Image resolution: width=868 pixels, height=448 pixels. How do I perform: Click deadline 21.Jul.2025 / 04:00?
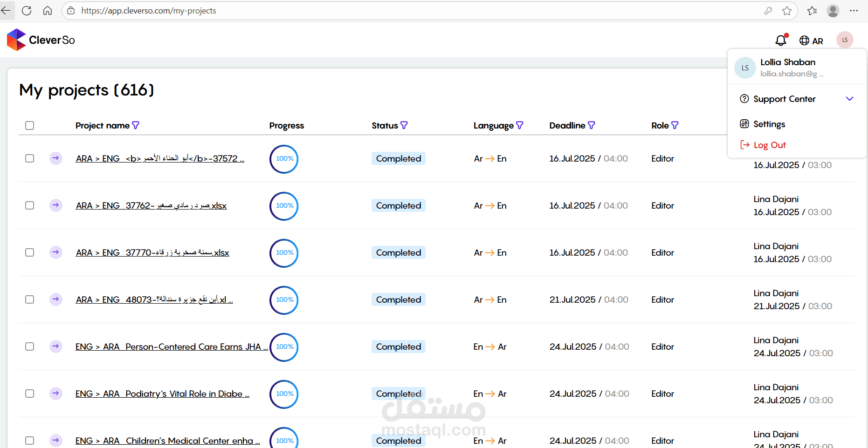[x=589, y=299]
